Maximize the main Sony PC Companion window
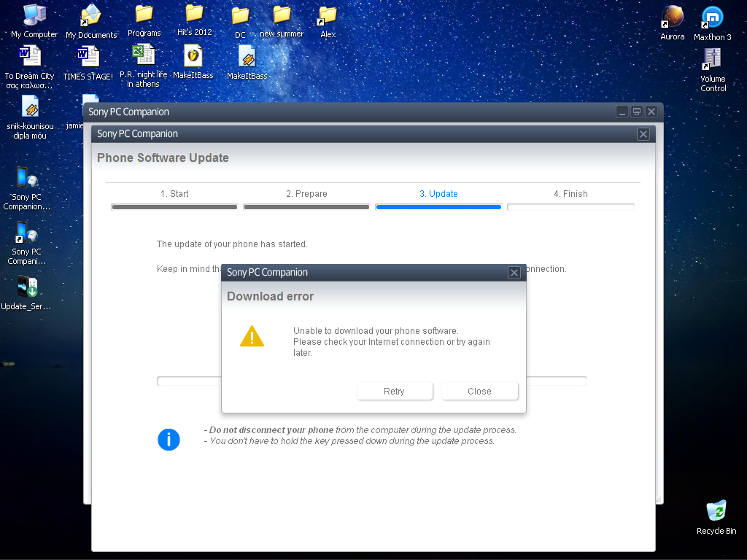 click(x=636, y=112)
